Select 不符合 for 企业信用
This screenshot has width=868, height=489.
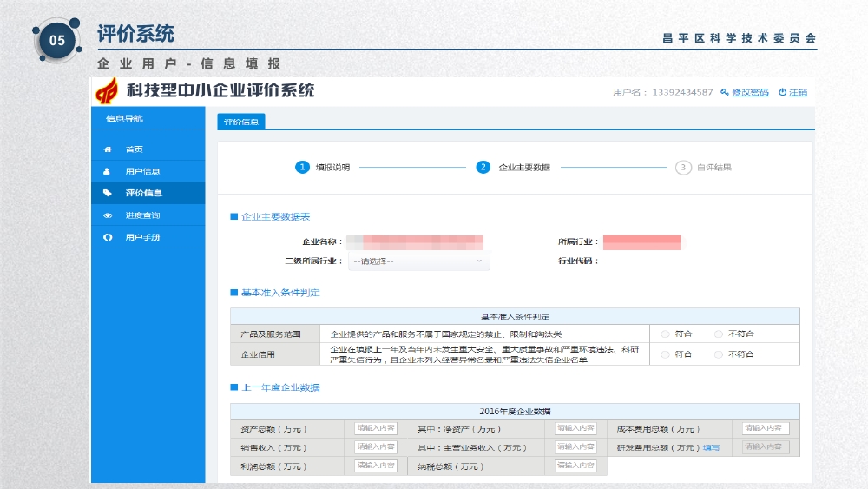coord(719,354)
